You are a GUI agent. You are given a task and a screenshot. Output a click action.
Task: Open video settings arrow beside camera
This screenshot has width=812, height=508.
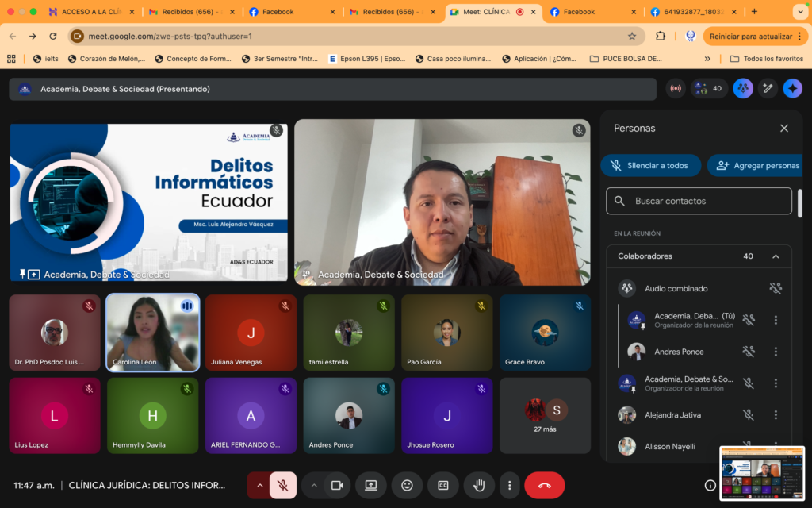pyautogui.click(x=314, y=485)
